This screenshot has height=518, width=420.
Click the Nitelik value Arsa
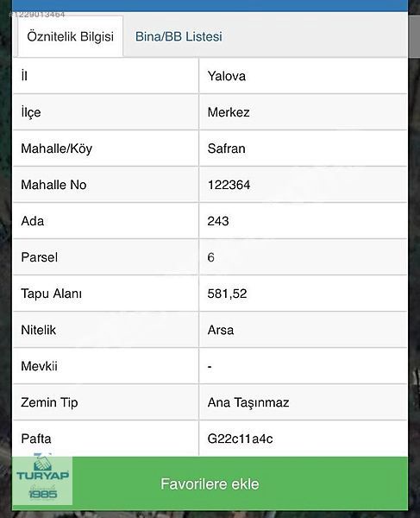point(221,330)
